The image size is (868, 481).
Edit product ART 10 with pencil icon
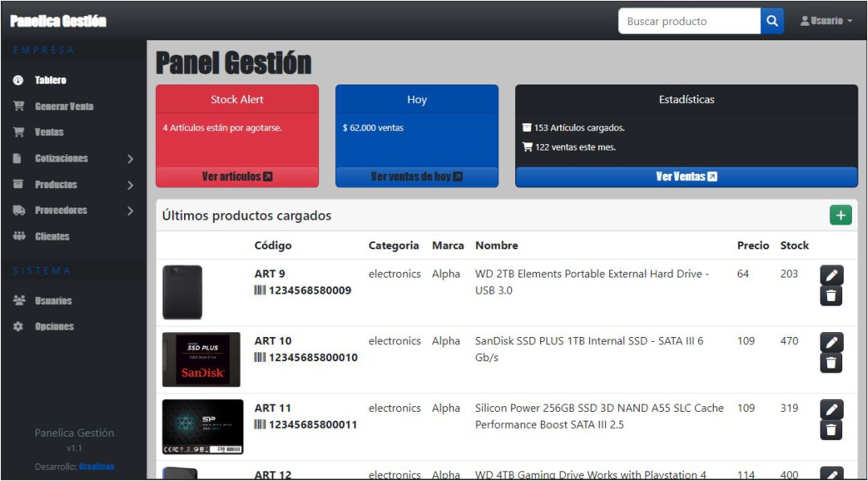coord(832,343)
